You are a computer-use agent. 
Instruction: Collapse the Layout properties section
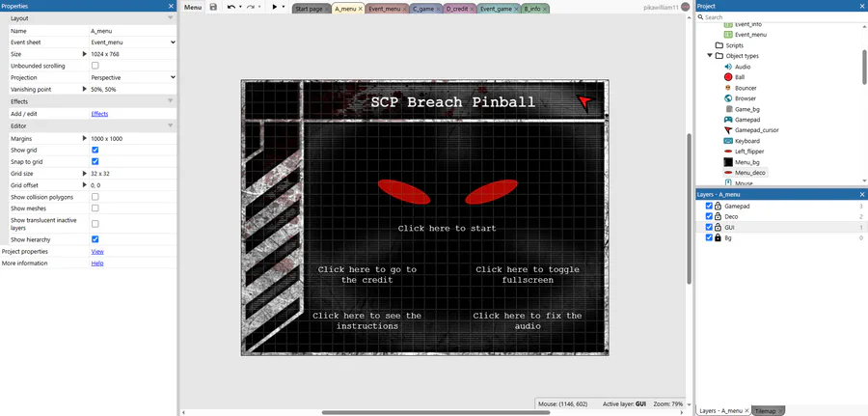tap(171, 18)
